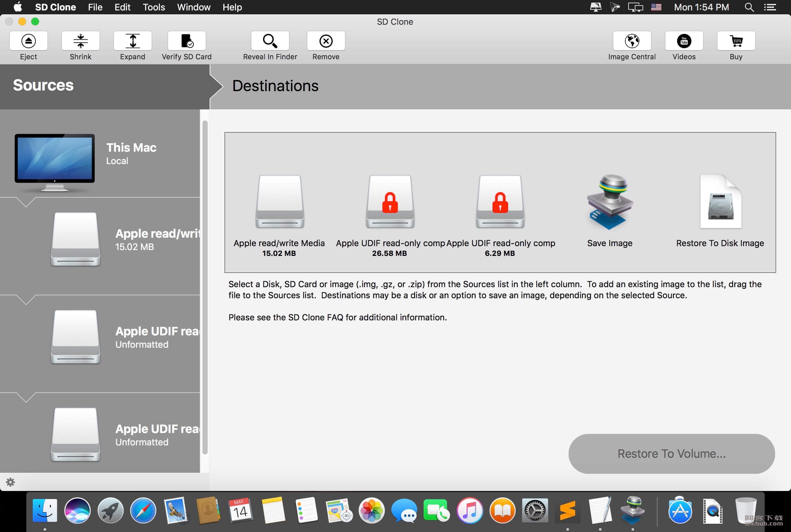Open Trash from the Dock
This screenshot has width=791, height=532.
click(x=745, y=510)
